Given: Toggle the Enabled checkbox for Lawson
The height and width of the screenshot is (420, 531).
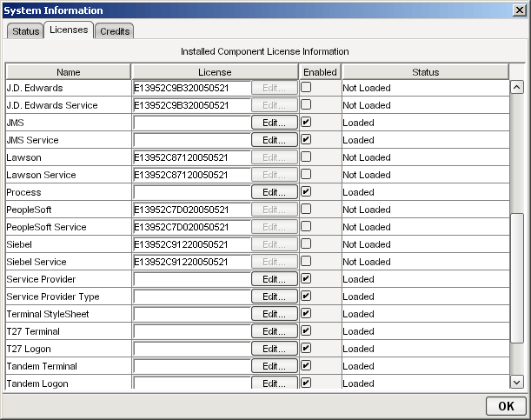Looking at the screenshot, I should click(306, 157).
